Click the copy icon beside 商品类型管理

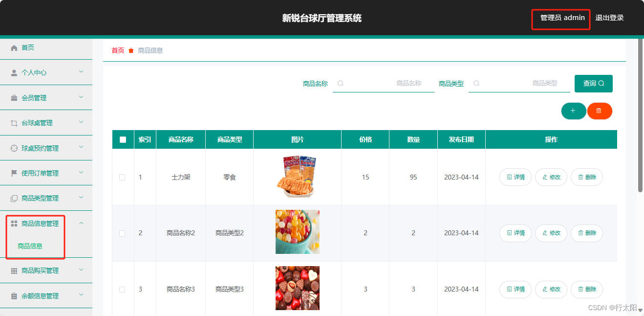(14, 198)
